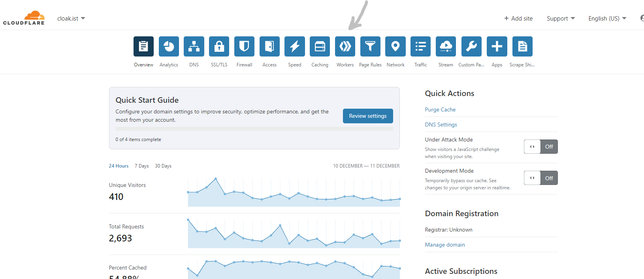Select the Analytics pie chart icon
Screen dimensions: 644x279
[169, 47]
